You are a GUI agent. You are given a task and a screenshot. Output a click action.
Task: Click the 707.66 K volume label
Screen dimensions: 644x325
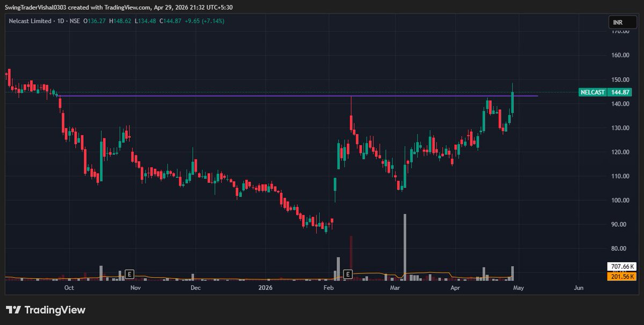click(x=621, y=266)
